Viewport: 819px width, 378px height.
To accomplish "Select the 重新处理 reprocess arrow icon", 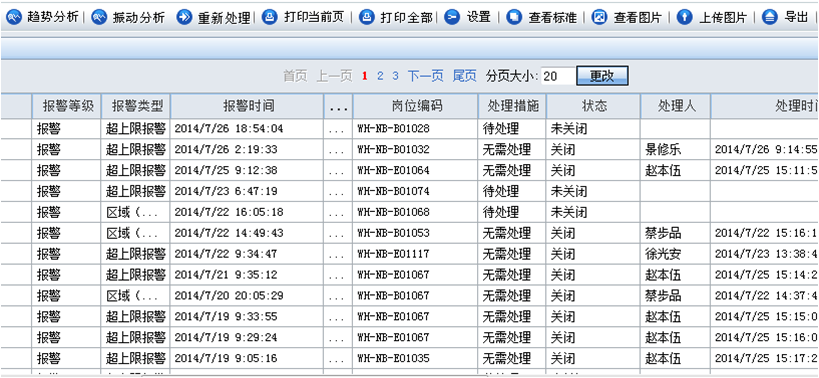I will coord(184,17).
